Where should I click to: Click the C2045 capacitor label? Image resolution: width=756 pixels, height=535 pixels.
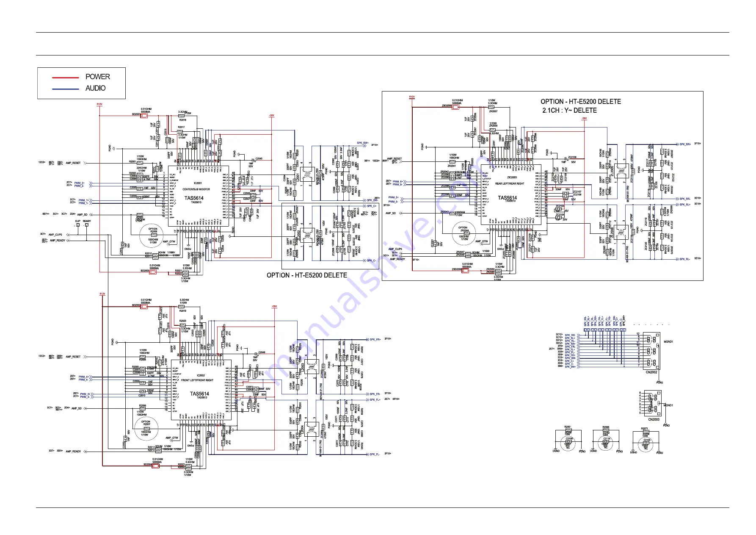tap(259, 159)
